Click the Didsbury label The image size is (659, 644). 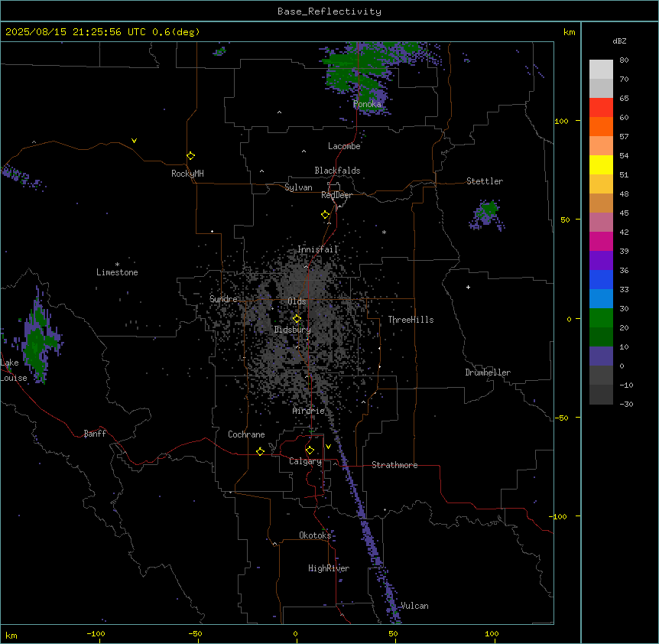coord(293,330)
